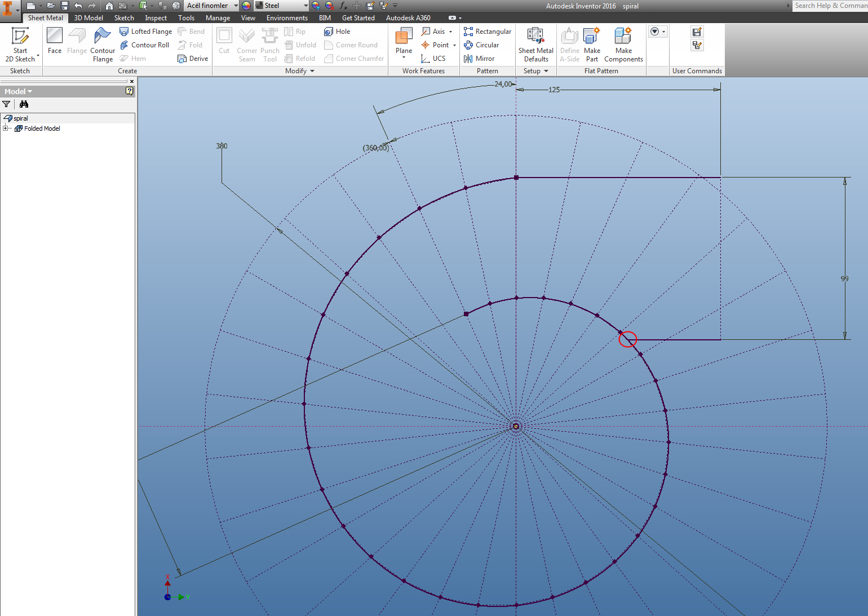Image resolution: width=868 pixels, height=616 pixels.
Task: Click the Derive tool
Action: click(x=193, y=59)
